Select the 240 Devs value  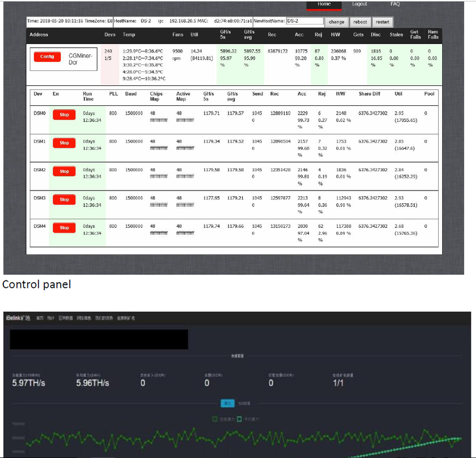point(108,52)
